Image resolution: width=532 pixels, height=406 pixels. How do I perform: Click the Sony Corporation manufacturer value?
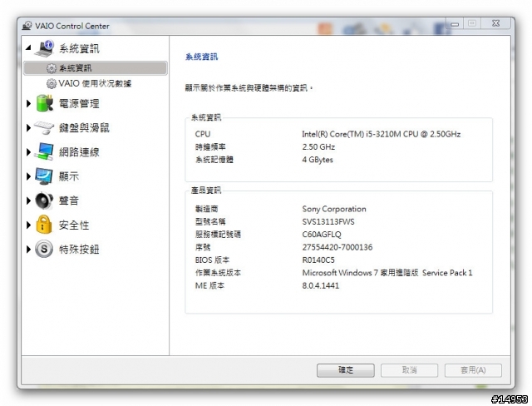334,209
